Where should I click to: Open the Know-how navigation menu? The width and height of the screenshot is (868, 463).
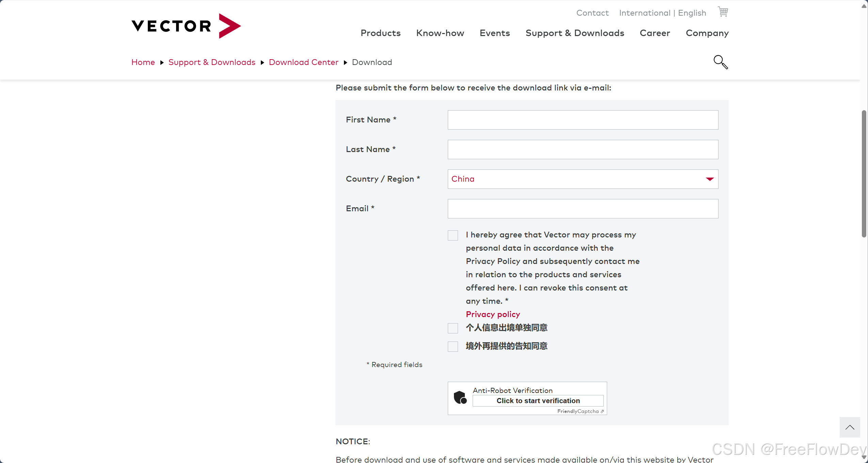440,33
